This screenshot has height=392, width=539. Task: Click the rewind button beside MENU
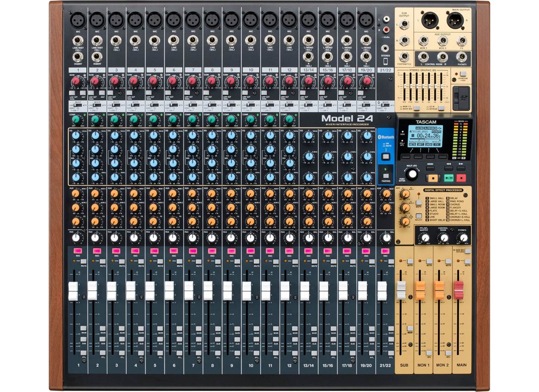pos(448,168)
